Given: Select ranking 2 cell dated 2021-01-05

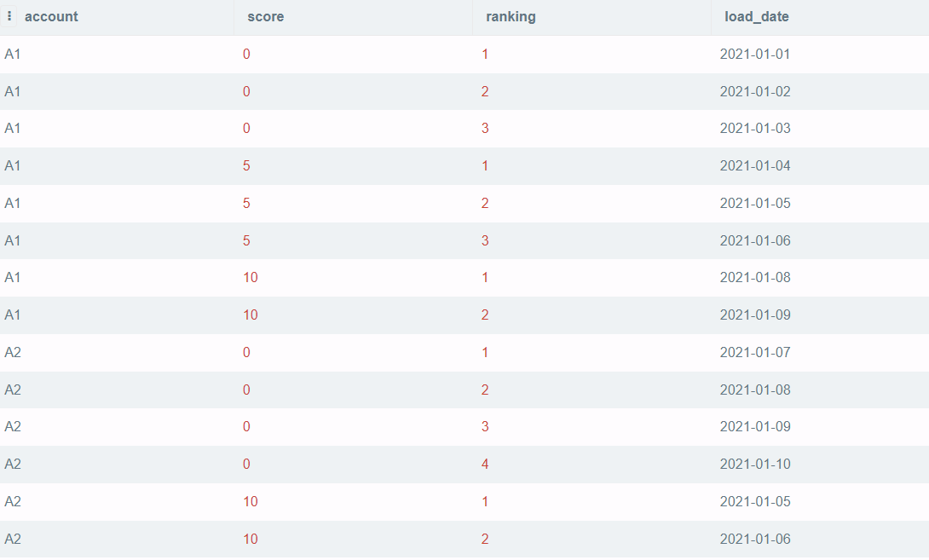Looking at the screenshot, I should click(x=485, y=203).
